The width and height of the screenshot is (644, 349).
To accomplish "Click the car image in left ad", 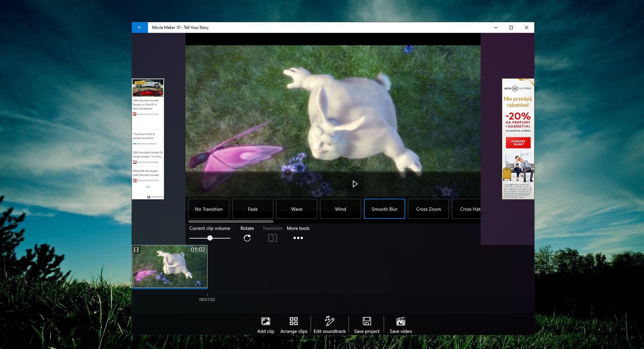I will [148, 88].
